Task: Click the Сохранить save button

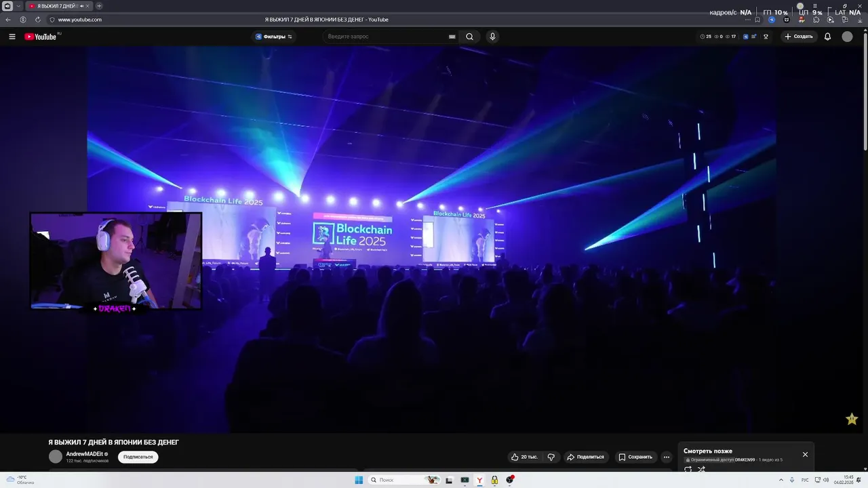Action: coord(635,457)
